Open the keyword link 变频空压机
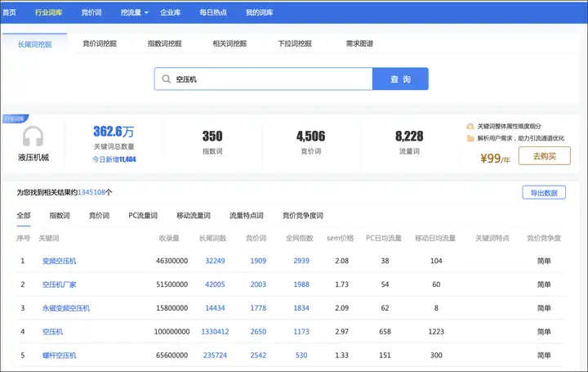The image size is (588, 372). point(60,261)
